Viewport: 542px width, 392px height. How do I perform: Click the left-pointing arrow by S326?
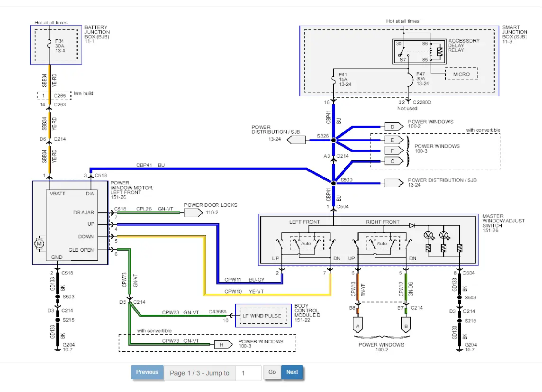click(296, 140)
